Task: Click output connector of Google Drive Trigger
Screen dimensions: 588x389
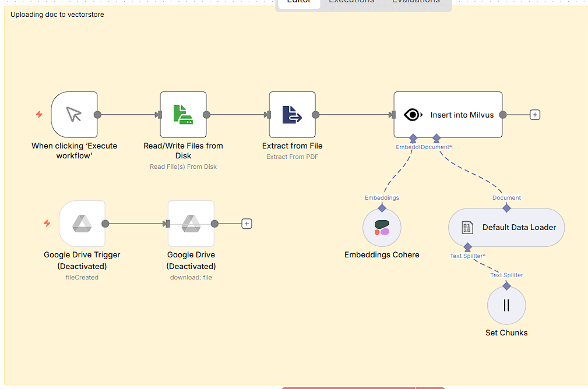Action: pos(105,224)
